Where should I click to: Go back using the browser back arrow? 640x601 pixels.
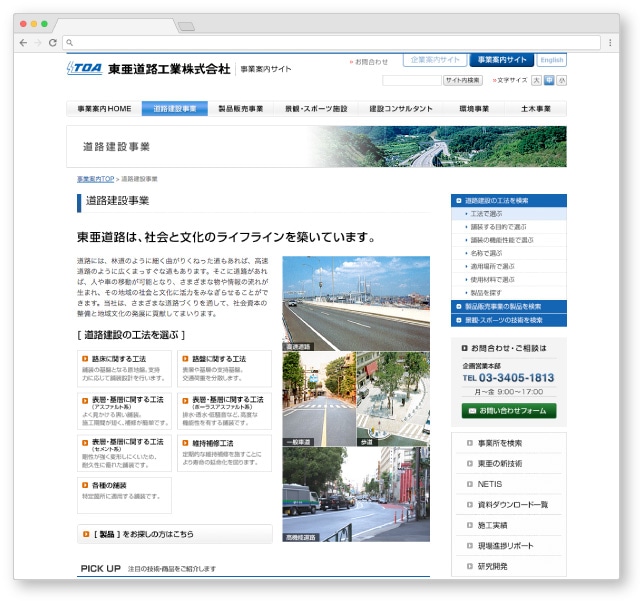click(x=23, y=43)
